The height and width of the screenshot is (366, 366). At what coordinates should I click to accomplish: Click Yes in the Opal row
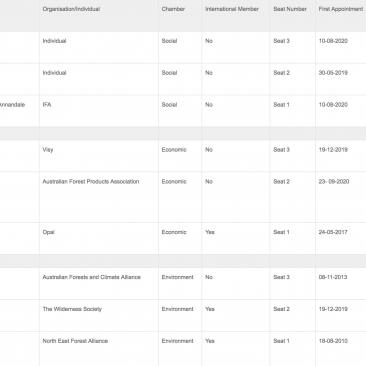coord(210,232)
